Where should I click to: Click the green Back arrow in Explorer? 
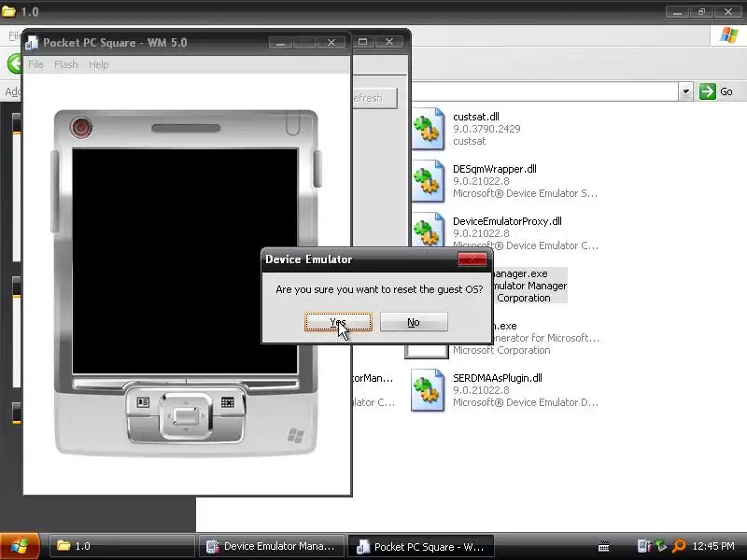tap(14, 63)
